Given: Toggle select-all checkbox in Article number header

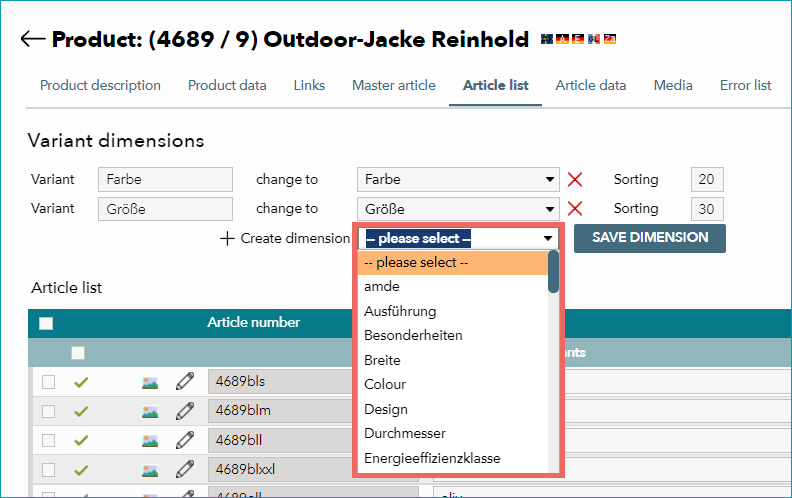Looking at the screenshot, I should click(x=46, y=323).
